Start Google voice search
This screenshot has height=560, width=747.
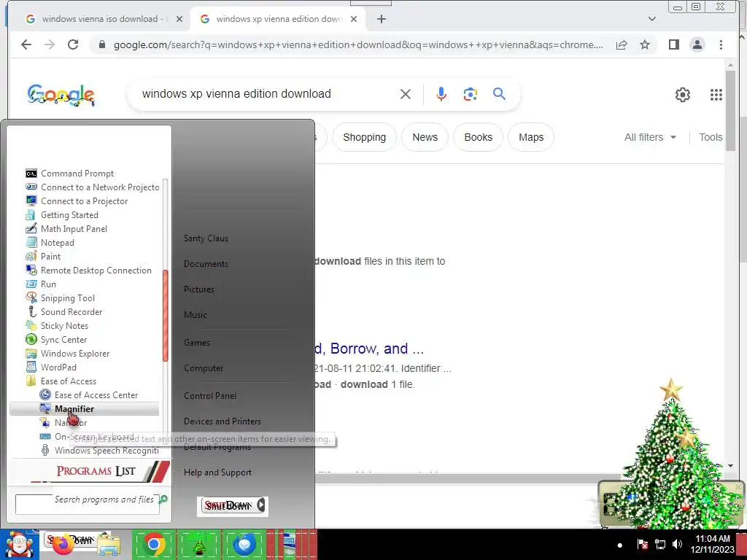pos(441,94)
